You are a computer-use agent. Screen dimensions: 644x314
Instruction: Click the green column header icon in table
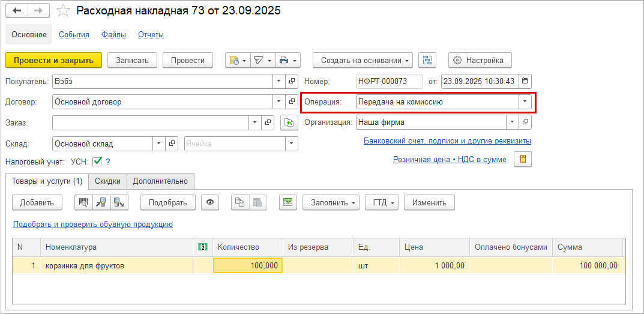(x=203, y=247)
